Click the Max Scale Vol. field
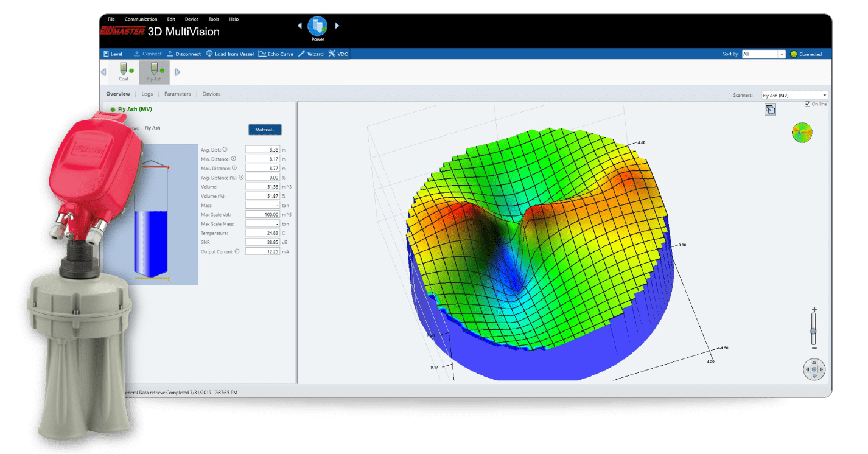The width and height of the screenshot is (868, 454). [262, 214]
